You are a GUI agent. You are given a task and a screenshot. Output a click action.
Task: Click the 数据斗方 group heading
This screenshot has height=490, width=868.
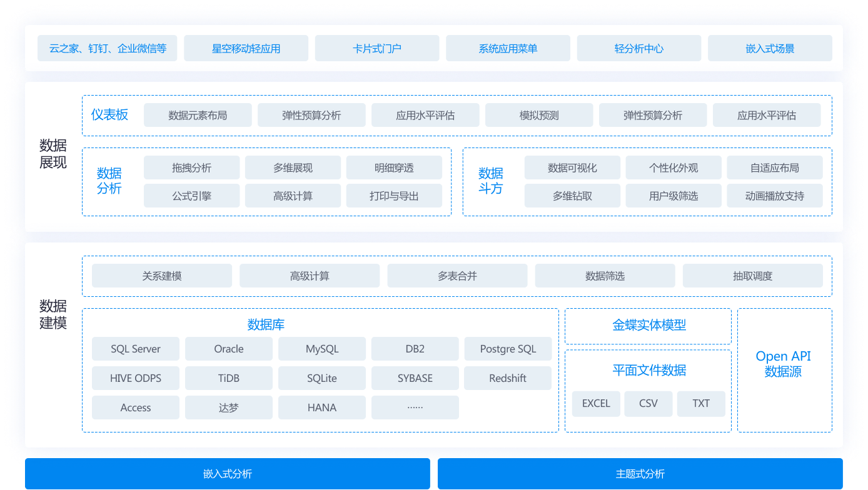coord(491,181)
